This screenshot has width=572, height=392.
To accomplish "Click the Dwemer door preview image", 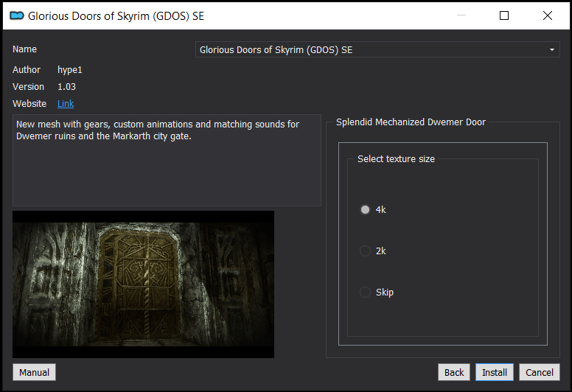I will (143, 284).
